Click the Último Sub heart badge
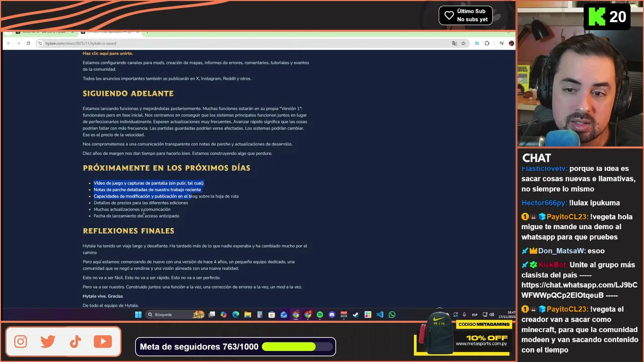This screenshot has width=644, height=362. tap(465, 15)
